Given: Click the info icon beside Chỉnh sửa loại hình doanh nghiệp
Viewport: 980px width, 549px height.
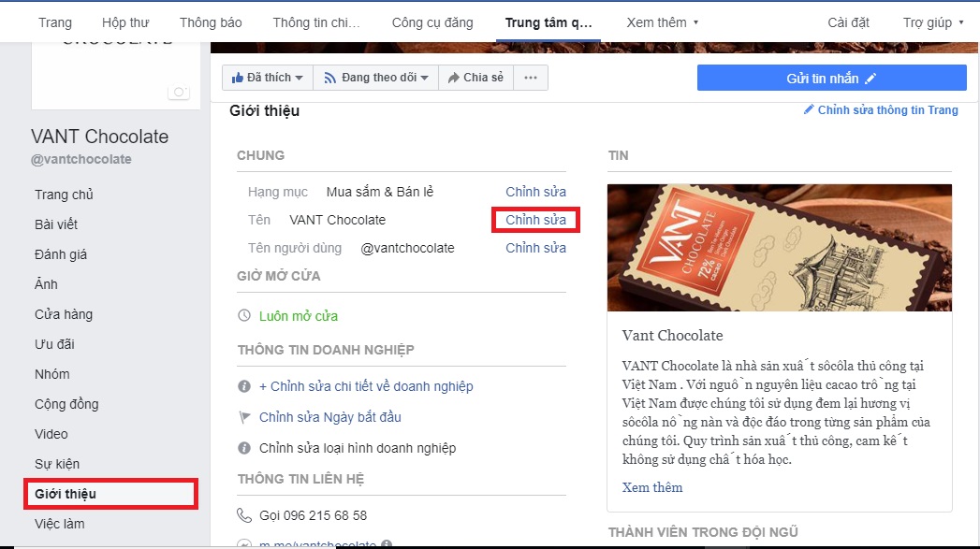Looking at the screenshot, I should (244, 448).
